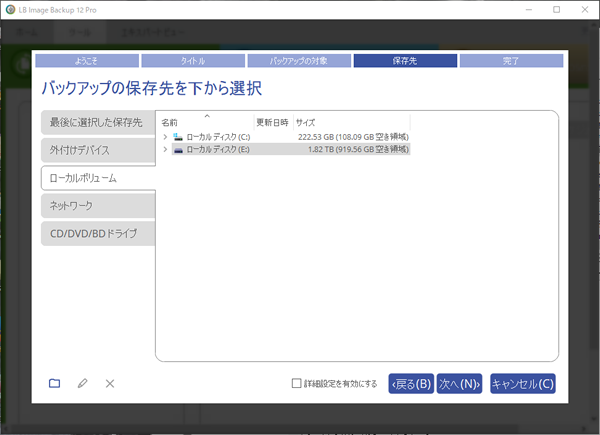600x435 pixels.
Task: Click the pencil rename icon
Action: tap(82, 383)
